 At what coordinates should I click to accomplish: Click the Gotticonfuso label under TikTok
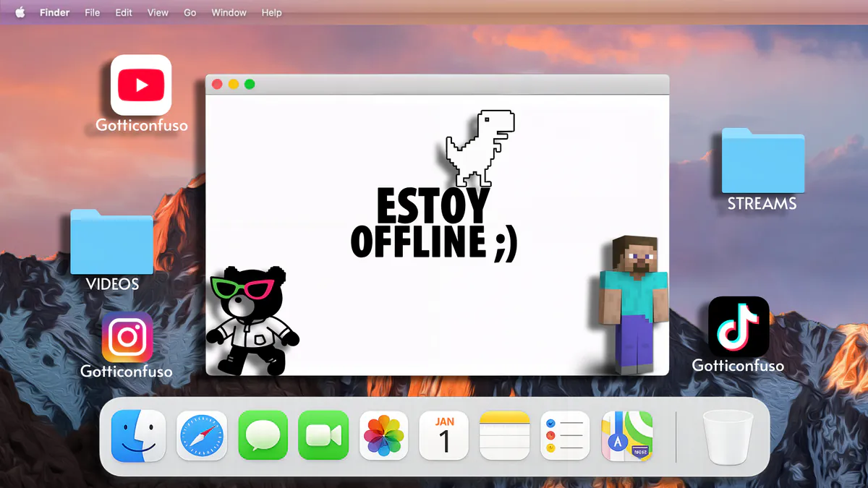click(738, 366)
